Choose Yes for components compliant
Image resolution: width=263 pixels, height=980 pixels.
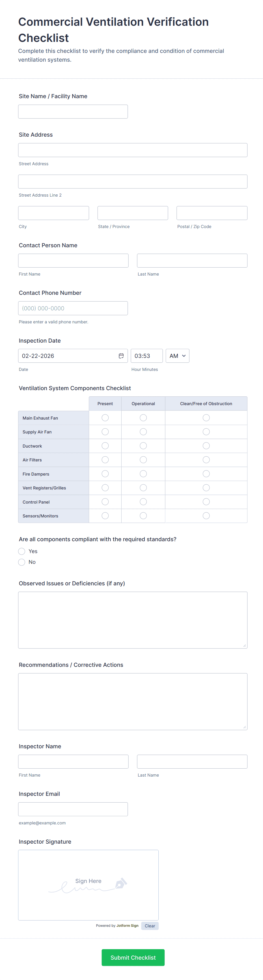pos(22,551)
